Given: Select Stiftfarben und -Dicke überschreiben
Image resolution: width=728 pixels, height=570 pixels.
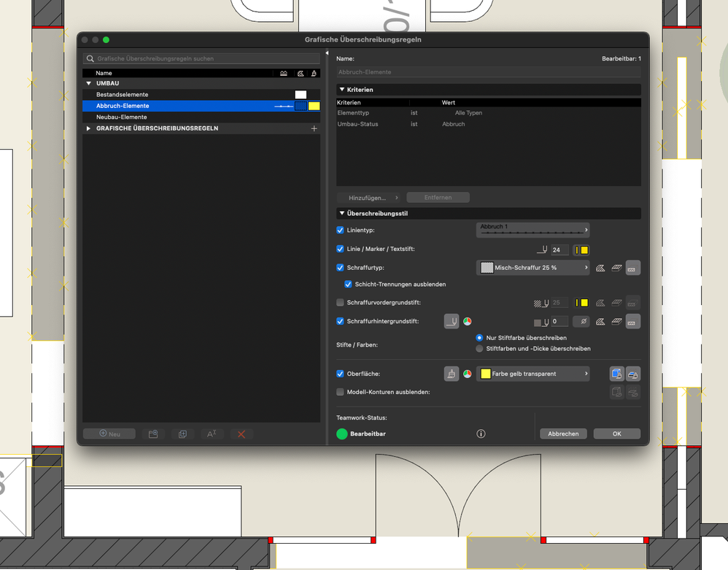Looking at the screenshot, I should pos(479,348).
